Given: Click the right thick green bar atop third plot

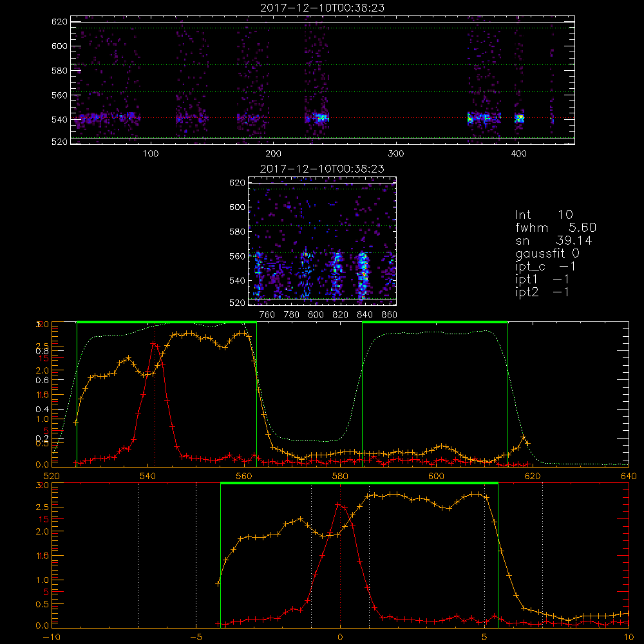Looking at the screenshot, I should click(x=435, y=323).
